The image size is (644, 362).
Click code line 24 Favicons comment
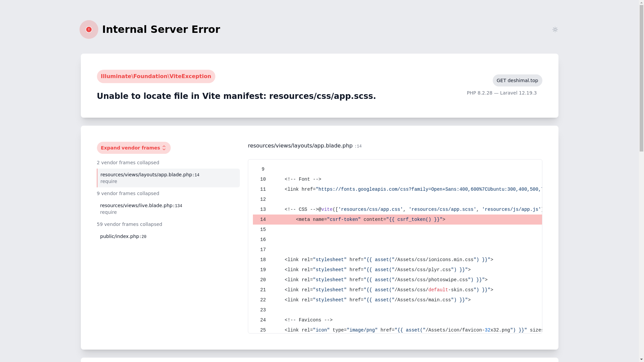point(397,320)
